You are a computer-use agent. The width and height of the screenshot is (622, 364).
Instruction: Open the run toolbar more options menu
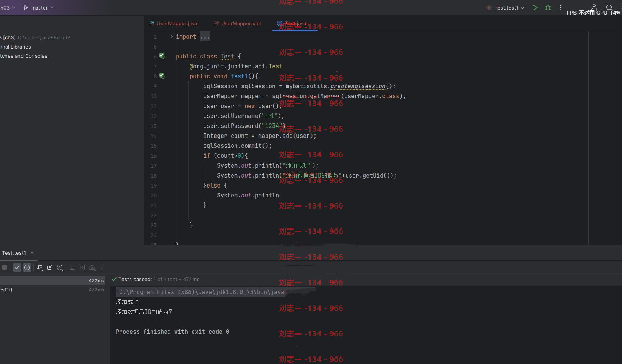click(102, 267)
